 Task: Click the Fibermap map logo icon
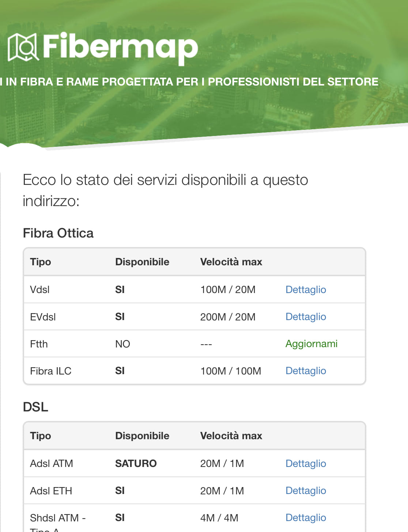(23, 47)
